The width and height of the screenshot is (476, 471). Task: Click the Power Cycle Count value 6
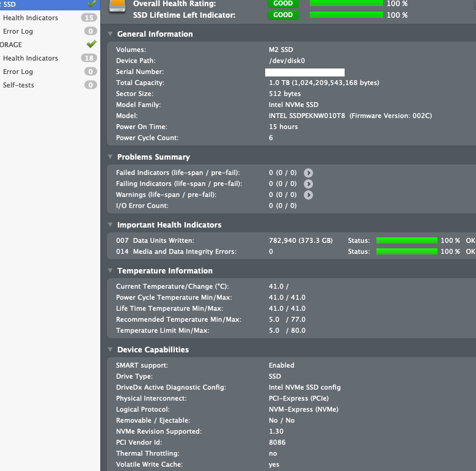(271, 138)
